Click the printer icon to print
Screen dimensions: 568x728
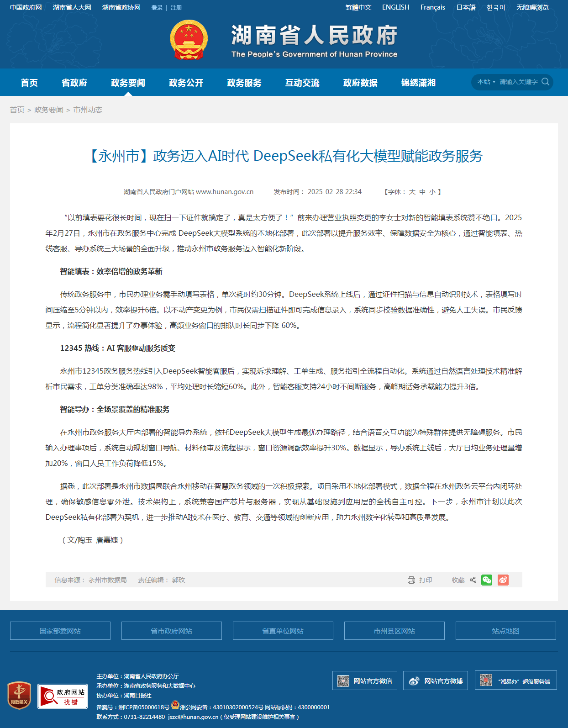[411, 580]
